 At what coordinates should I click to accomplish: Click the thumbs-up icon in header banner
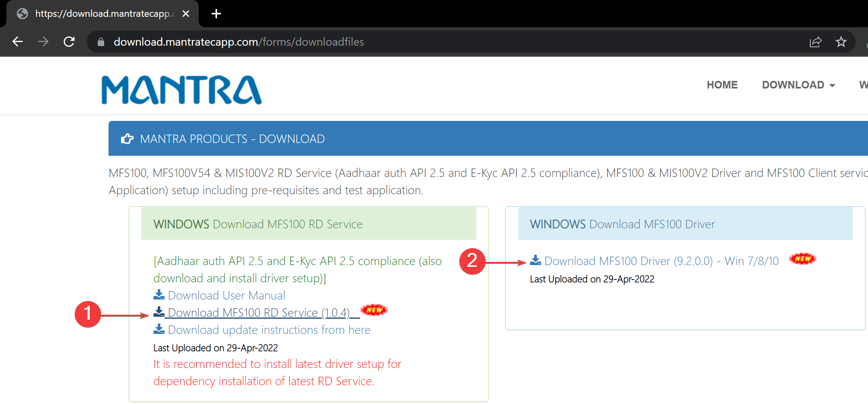(127, 139)
